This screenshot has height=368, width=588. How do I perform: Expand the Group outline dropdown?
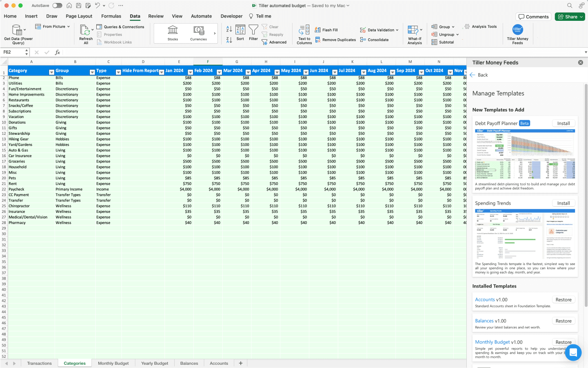pyautogui.click(x=453, y=27)
